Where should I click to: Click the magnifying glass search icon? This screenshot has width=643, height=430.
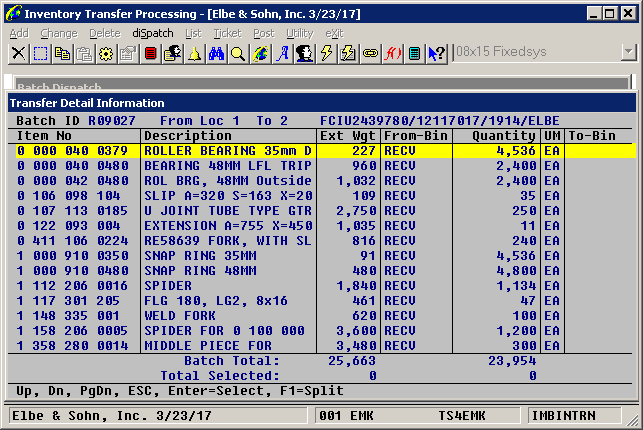(x=238, y=54)
